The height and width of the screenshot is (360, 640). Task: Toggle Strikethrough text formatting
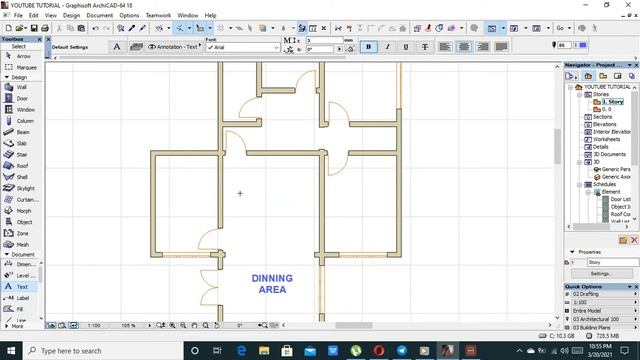(x=424, y=47)
